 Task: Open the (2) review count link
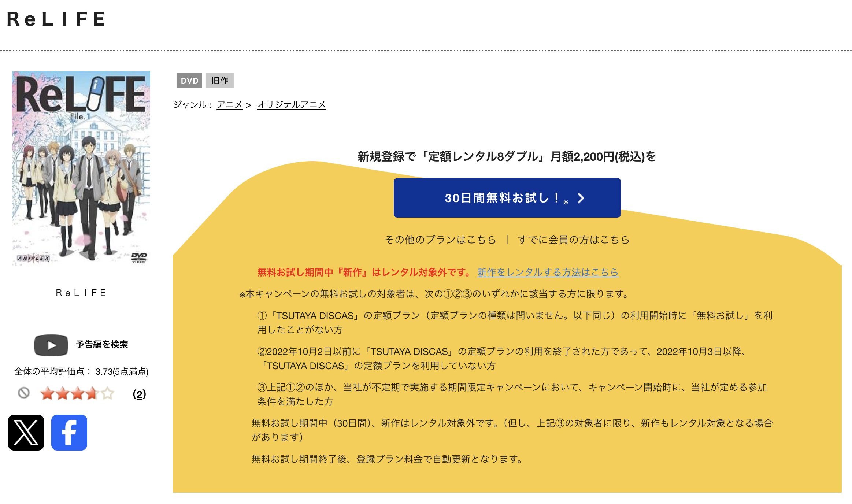[139, 394]
